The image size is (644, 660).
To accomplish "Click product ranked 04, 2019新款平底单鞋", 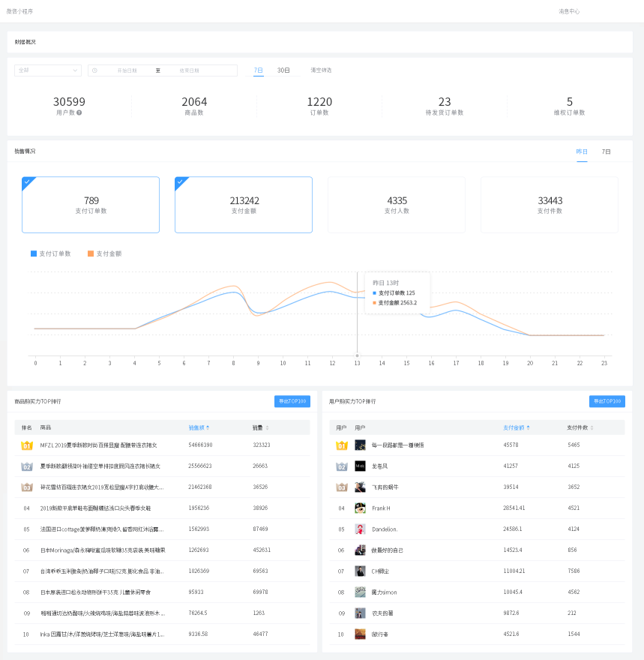I will pyautogui.click(x=162, y=508).
